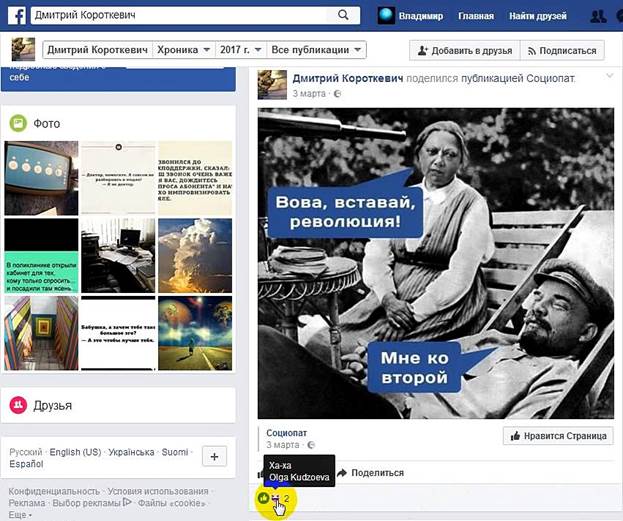The width and height of the screenshot is (623, 521).
Task: Click the 3 марта timestamp under Социопат
Action: [282, 445]
